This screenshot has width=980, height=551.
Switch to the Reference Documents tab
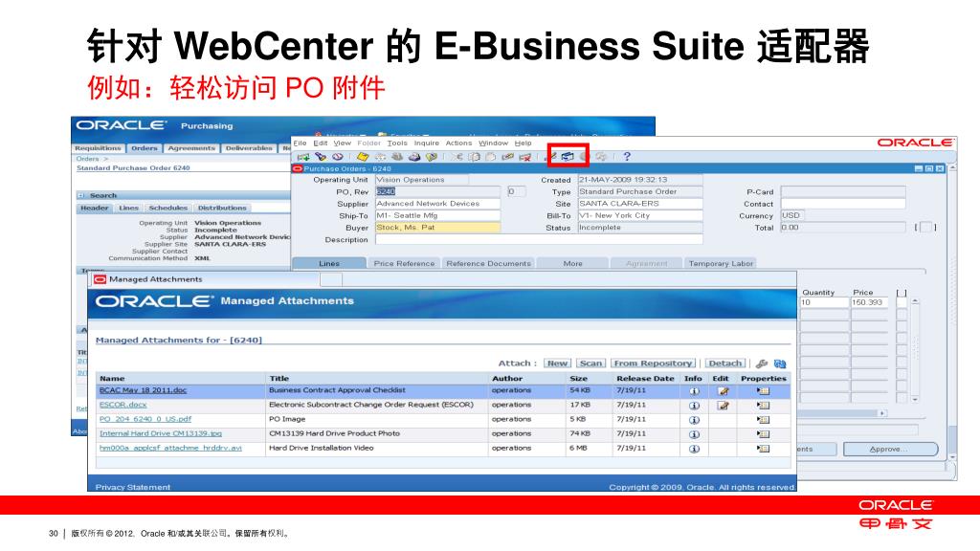[488, 264]
